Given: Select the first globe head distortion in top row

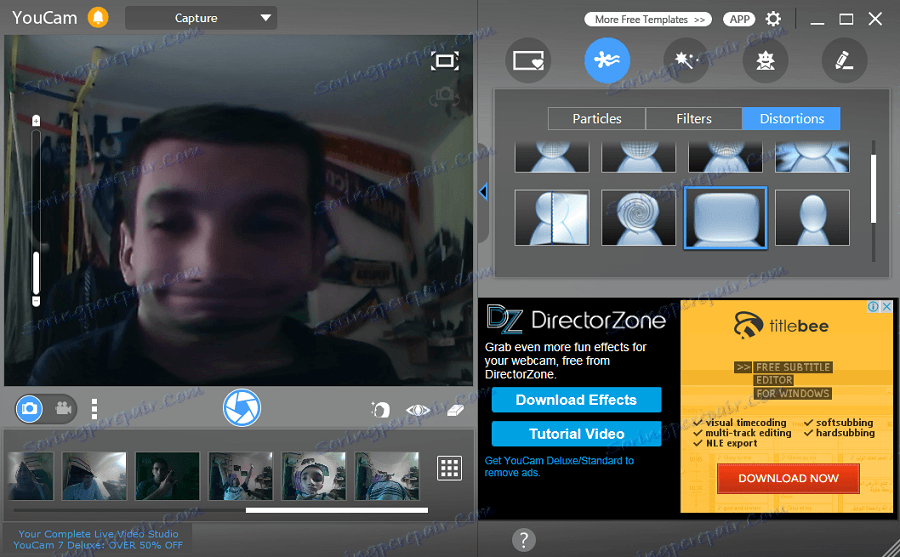Looking at the screenshot, I should (x=552, y=157).
